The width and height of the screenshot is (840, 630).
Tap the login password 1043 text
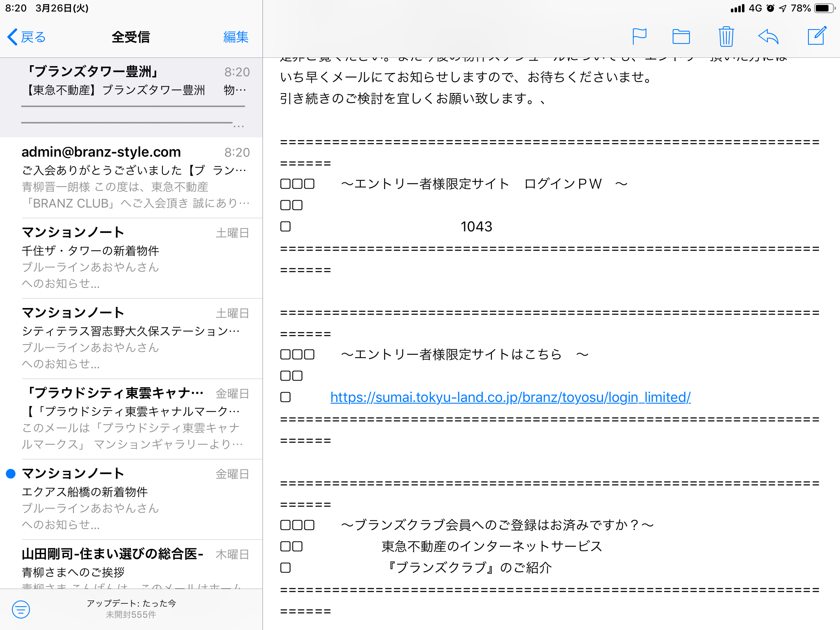pos(476,226)
